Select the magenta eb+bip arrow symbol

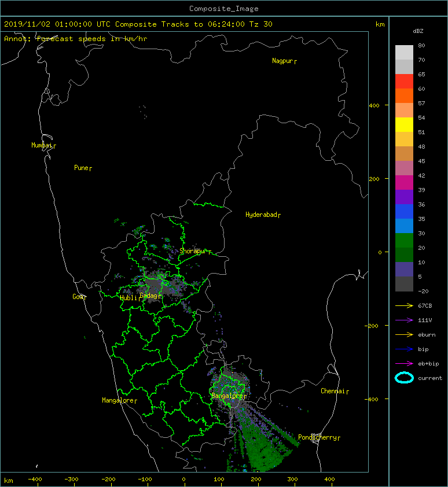click(x=404, y=364)
